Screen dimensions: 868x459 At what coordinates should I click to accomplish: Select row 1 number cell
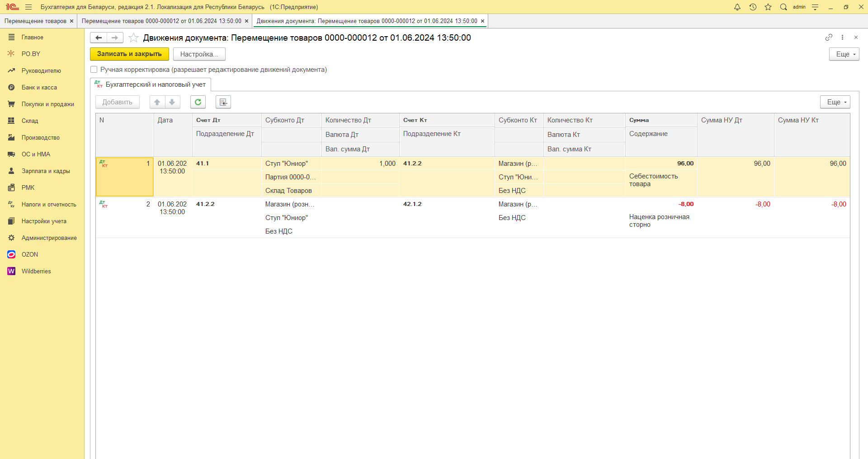tap(125, 177)
